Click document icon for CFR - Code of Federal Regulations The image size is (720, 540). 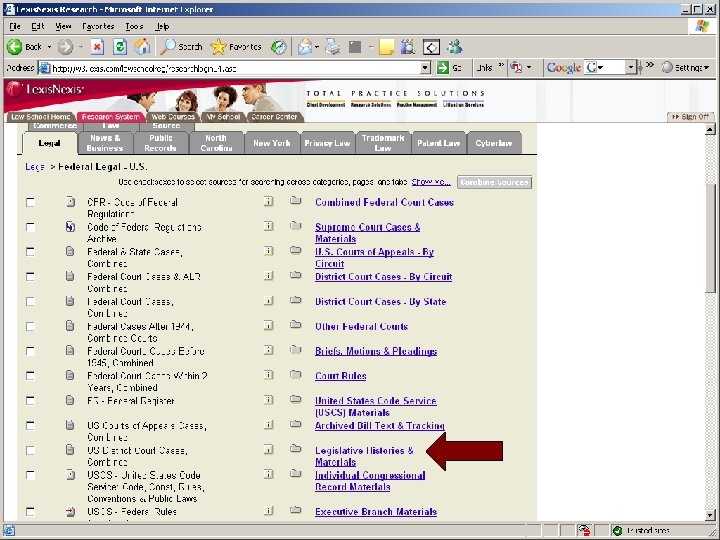point(70,202)
